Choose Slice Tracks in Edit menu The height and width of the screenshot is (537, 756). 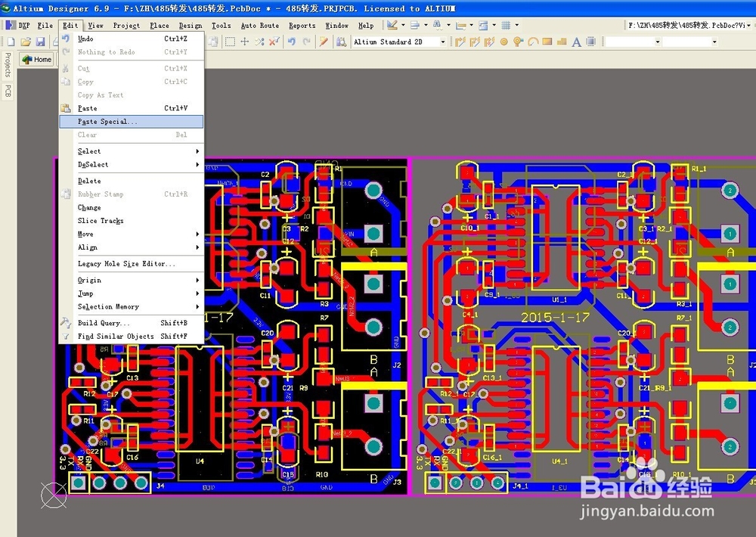131,221
